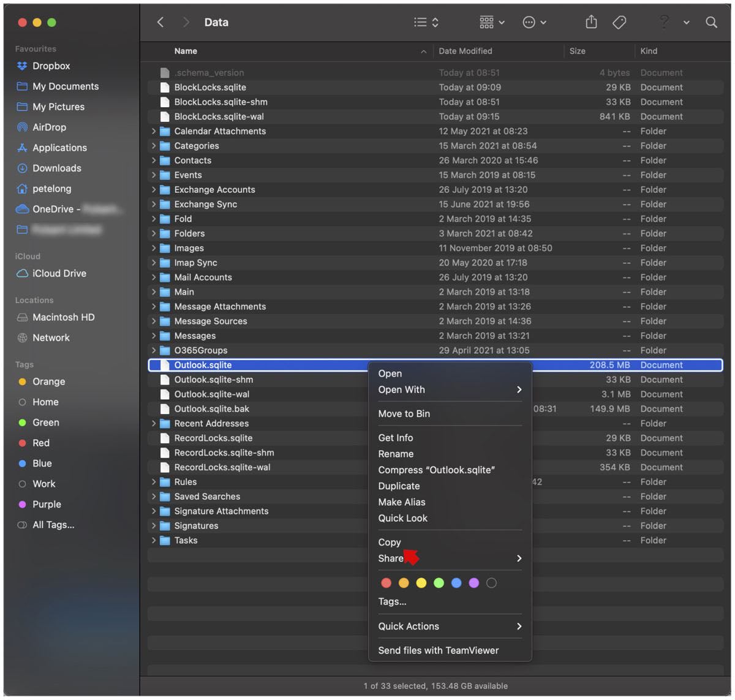
Task: Choose Quick Look in context menu
Action: click(x=450, y=518)
